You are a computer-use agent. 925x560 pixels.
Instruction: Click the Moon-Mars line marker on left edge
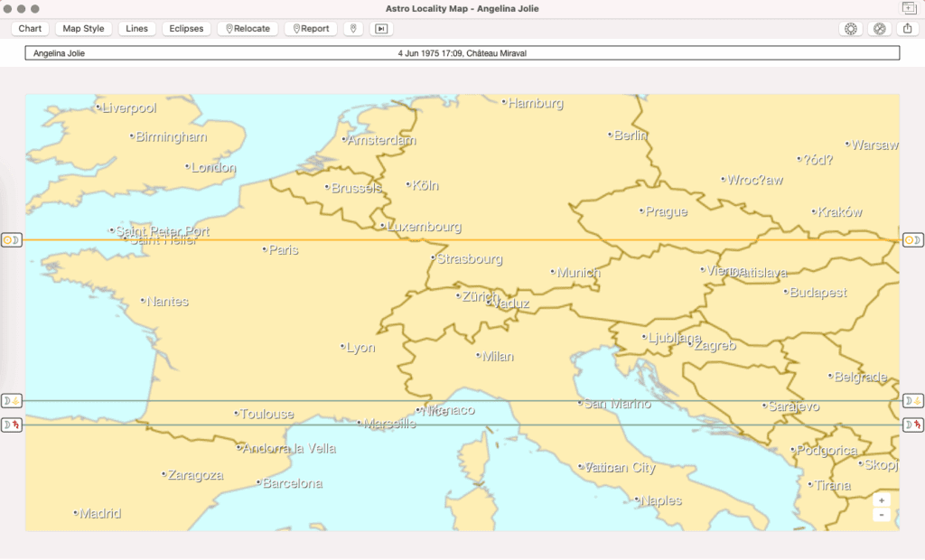coord(11,425)
